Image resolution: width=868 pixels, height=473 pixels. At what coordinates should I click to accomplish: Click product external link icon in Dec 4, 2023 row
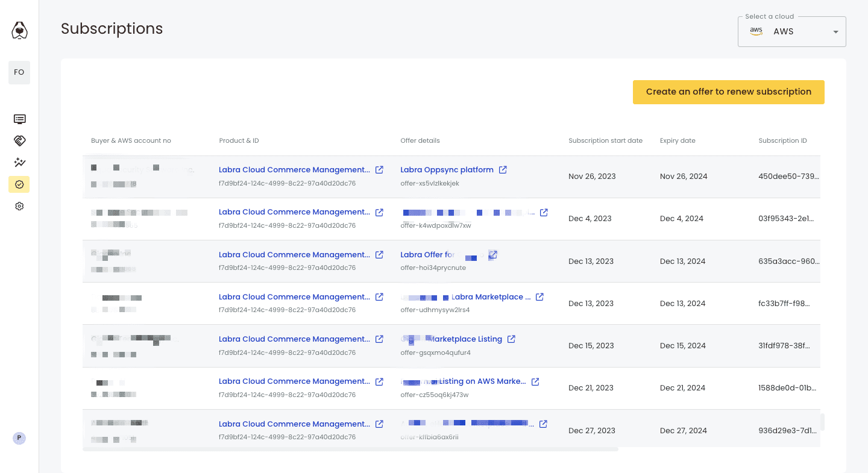click(x=379, y=212)
